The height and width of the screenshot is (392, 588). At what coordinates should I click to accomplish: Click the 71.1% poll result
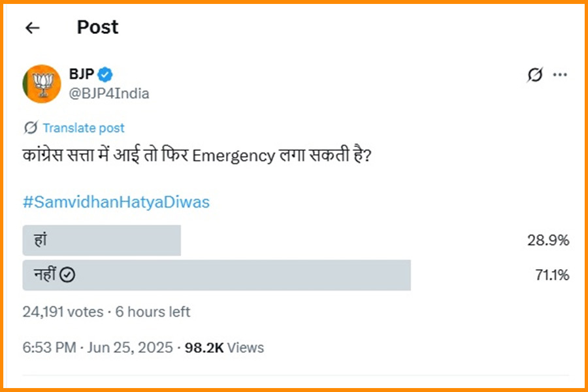point(552,275)
